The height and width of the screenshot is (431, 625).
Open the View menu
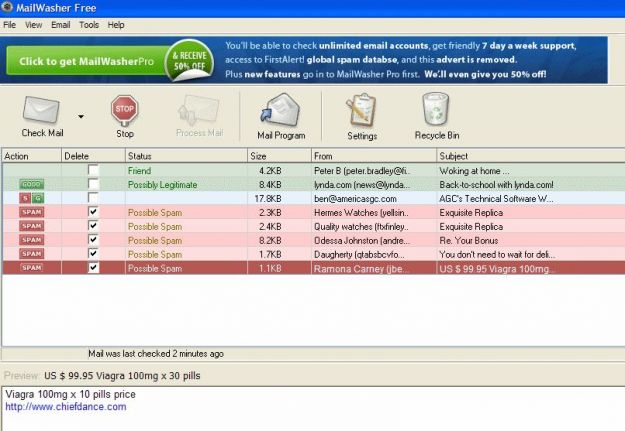[33, 25]
